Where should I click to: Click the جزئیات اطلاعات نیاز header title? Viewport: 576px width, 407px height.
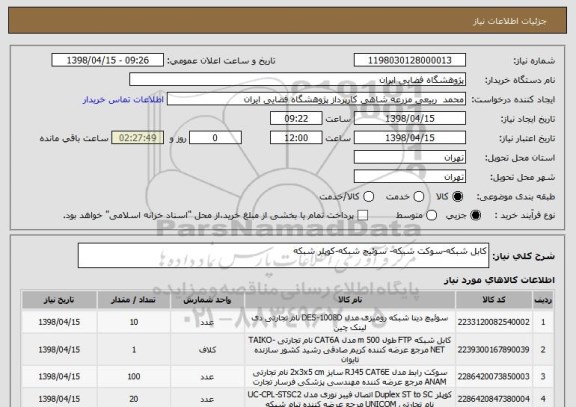[x=510, y=21]
